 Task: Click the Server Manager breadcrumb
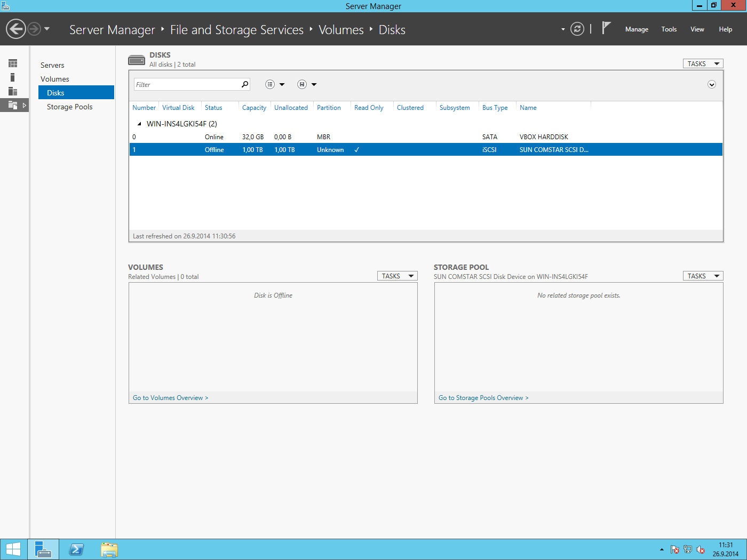(112, 30)
